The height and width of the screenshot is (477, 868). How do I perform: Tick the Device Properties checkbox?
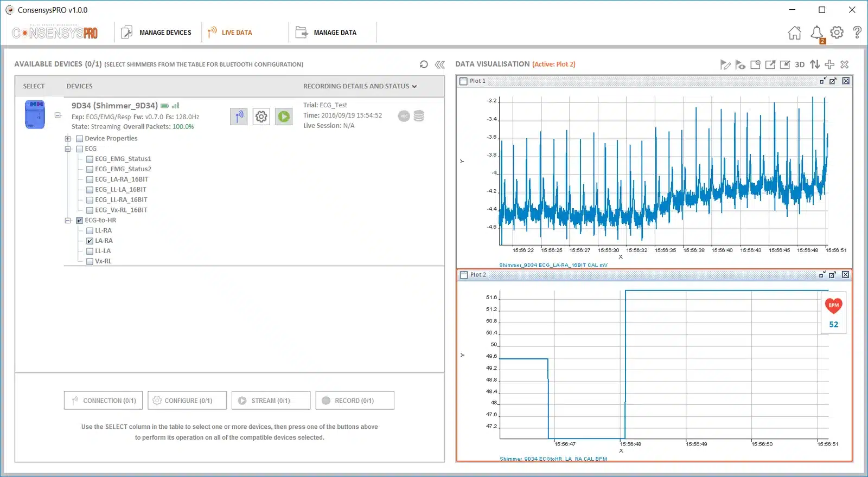coord(80,139)
